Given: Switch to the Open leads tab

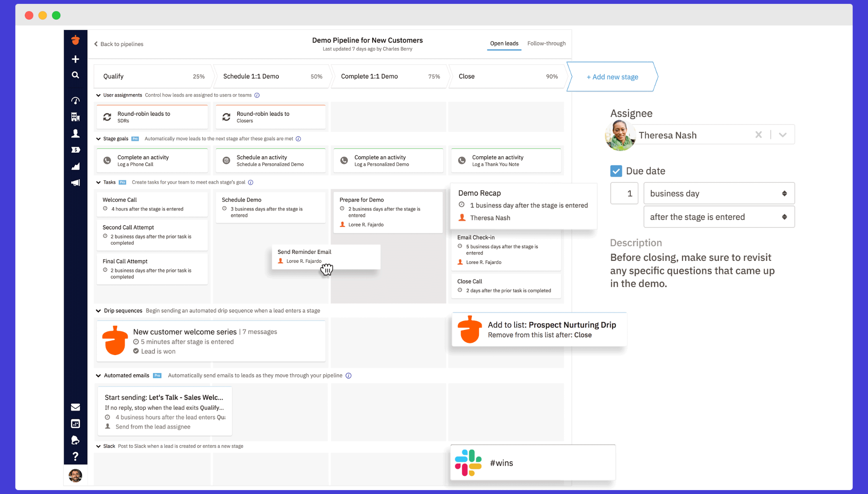Looking at the screenshot, I should [504, 43].
